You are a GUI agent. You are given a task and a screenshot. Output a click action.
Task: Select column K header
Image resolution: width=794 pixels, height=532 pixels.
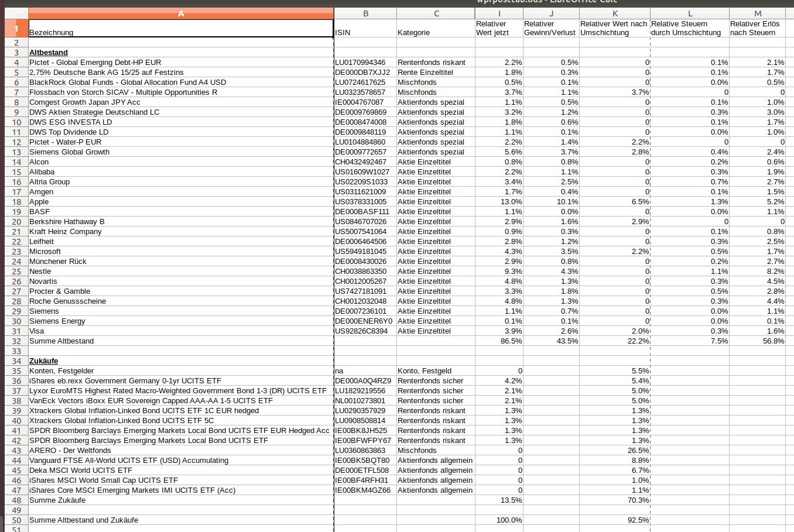[x=615, y=13]
